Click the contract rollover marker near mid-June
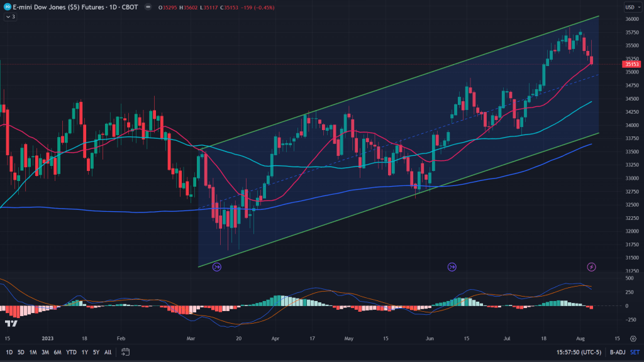The width and height of the screenshot is (644, 362). tap(452, 267)
